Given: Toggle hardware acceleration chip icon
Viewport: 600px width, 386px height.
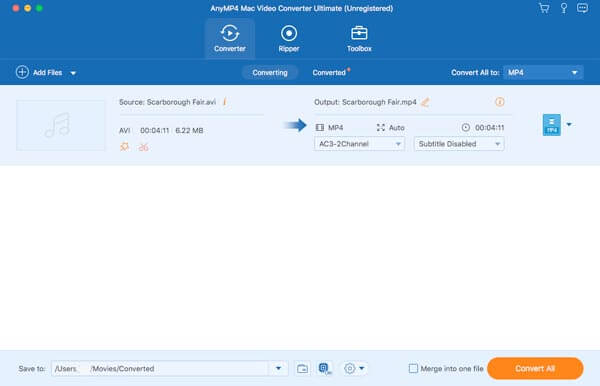Looking at the screenshot, I should [324, 368].
